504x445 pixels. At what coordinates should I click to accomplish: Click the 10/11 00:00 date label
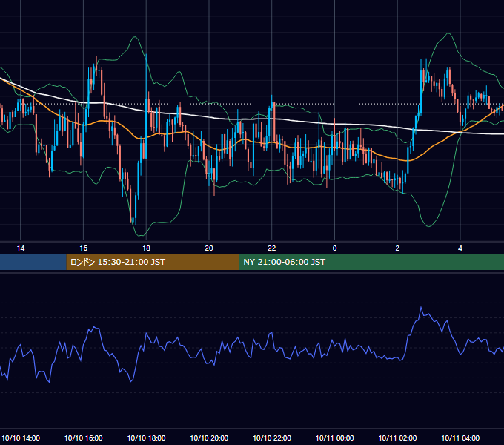[334, 438]
